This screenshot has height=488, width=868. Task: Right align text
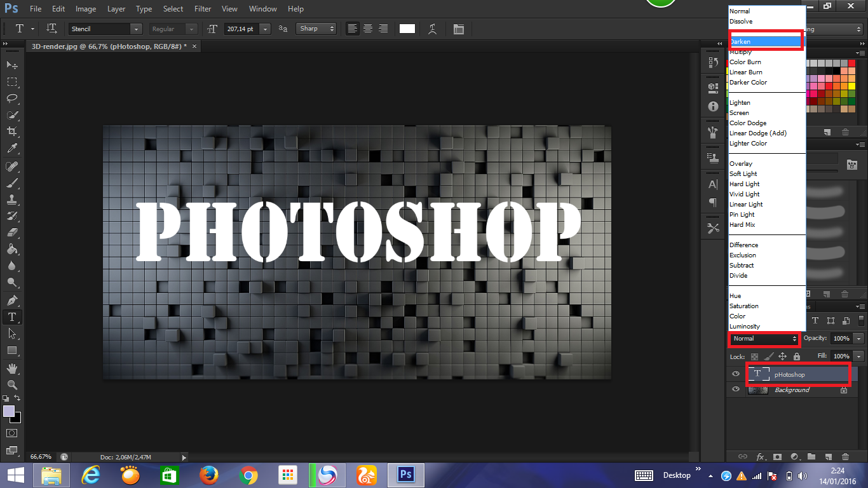point(383,29)
